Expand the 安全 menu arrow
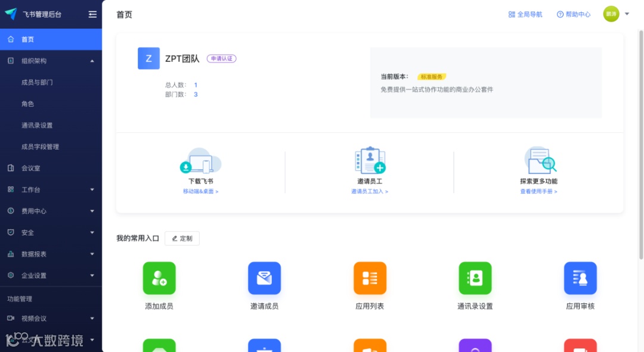644x352 pixels. [x=92, y=232]
